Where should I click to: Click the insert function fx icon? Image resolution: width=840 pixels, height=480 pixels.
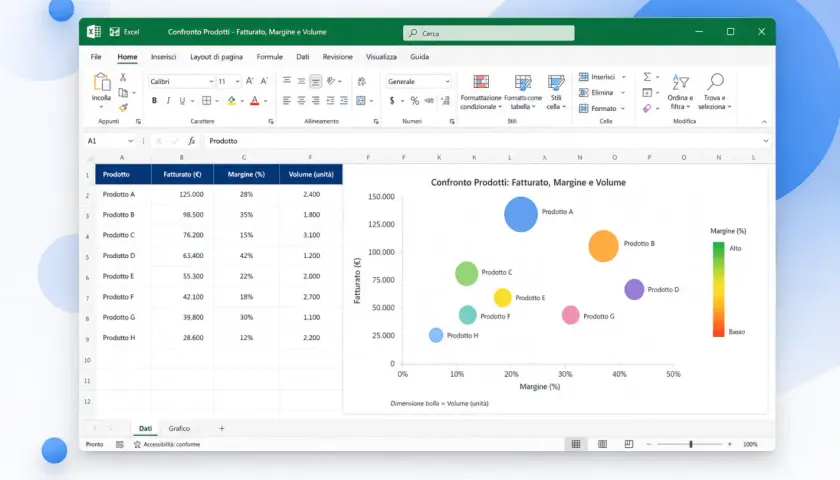(x=191, y=141)
